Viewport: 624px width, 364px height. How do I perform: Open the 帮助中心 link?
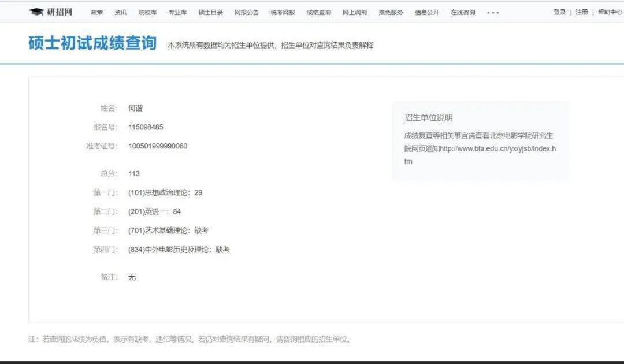[x=610, y=12]
